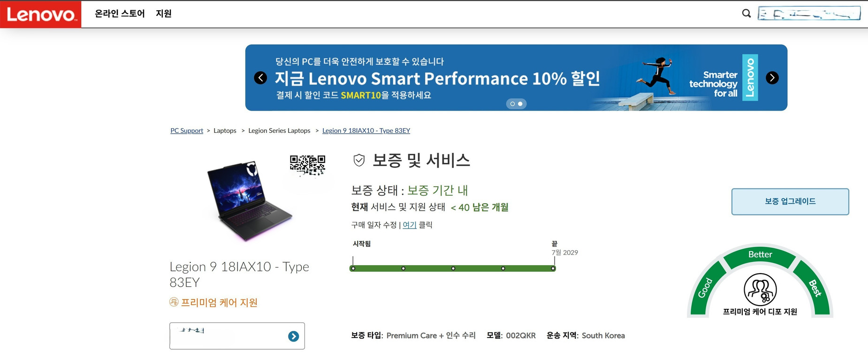Viewport: 868px width, 352px height.
Task: Click the PC Support breadcrumb link
Action: [x=186, y=130]
